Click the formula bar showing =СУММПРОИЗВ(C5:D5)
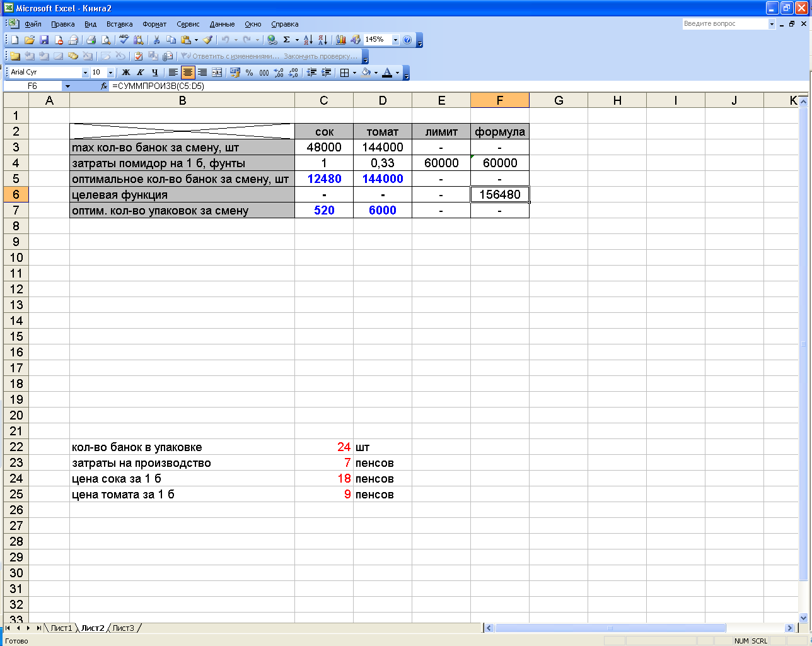The width and height of the screenshot is (812, 646). [x=459, y=86]
